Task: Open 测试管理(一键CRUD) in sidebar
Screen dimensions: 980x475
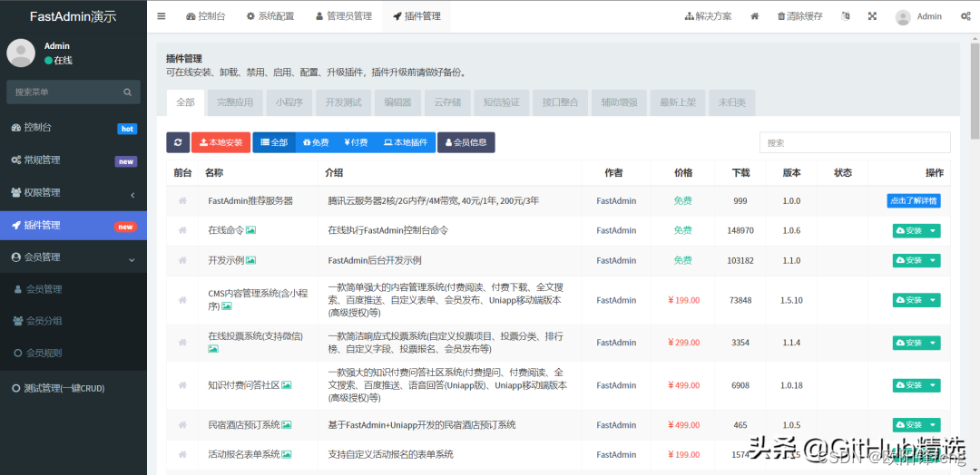Action: tap(73, 388)
